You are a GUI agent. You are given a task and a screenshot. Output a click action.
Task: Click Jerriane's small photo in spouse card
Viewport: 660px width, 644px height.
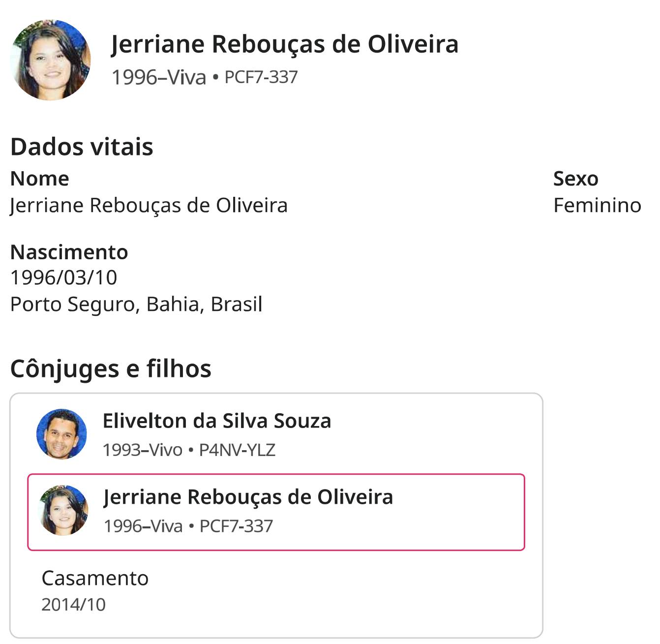tap(63, 510)
